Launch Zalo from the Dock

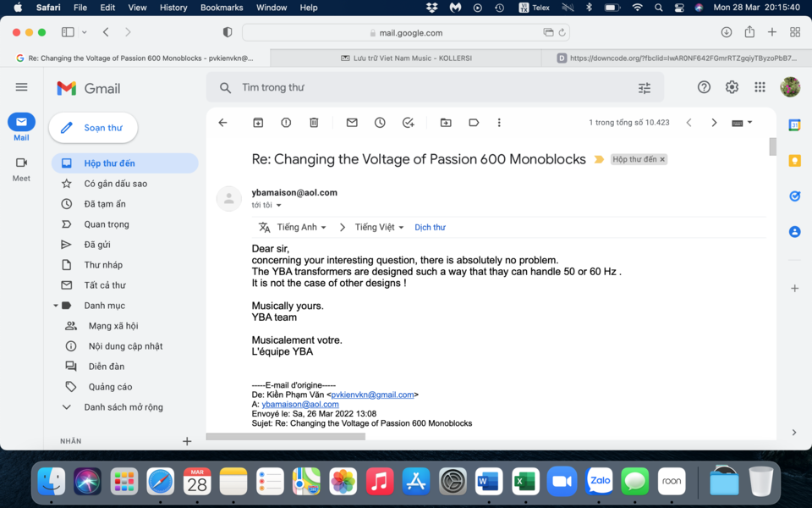tap(599, 481)
